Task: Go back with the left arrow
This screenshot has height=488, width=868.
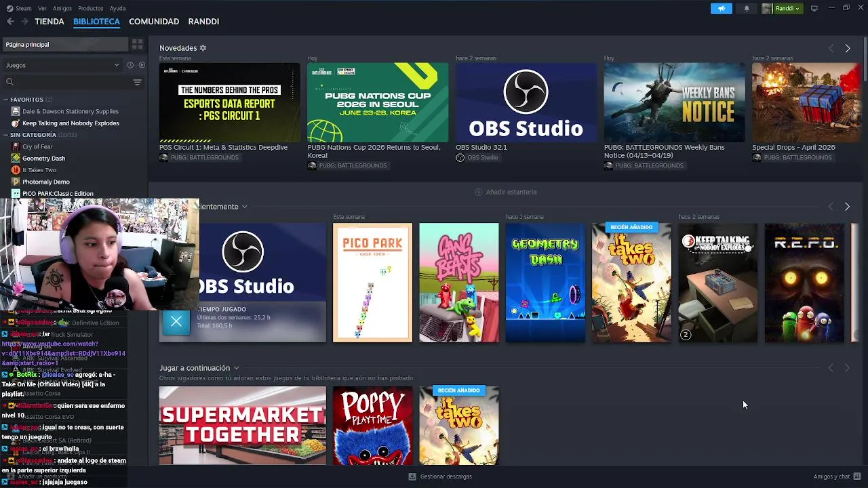Action: click(x=10, y=22)
